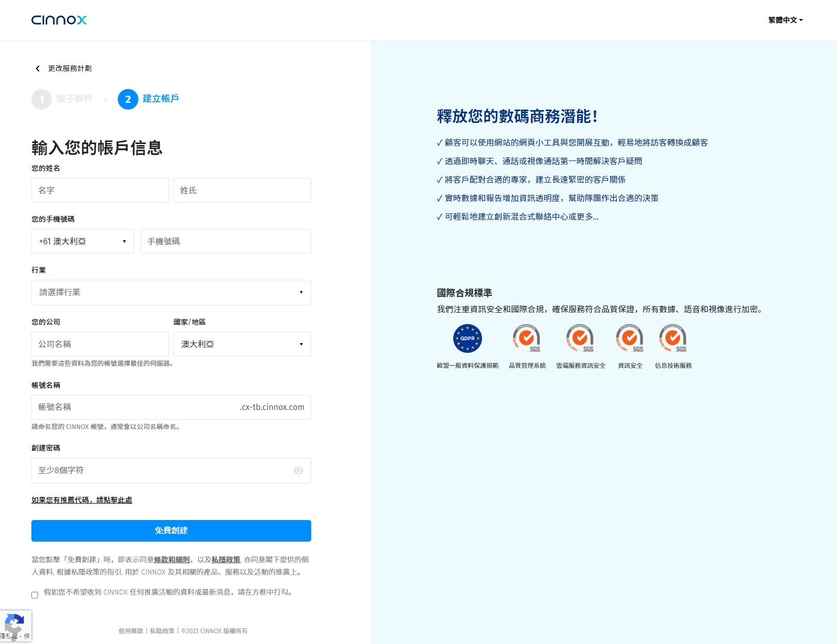Click the SGS badge above 資訊安全
Screen dimensions: 838x644
(x=630, y=338)
